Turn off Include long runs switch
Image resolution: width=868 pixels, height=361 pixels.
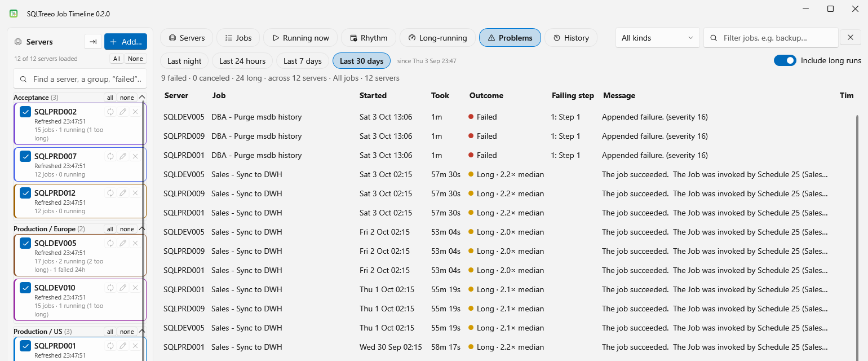point(785,60)
